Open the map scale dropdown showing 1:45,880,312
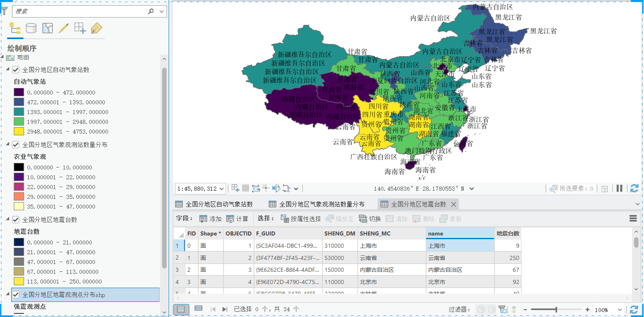 coord(221,189)
